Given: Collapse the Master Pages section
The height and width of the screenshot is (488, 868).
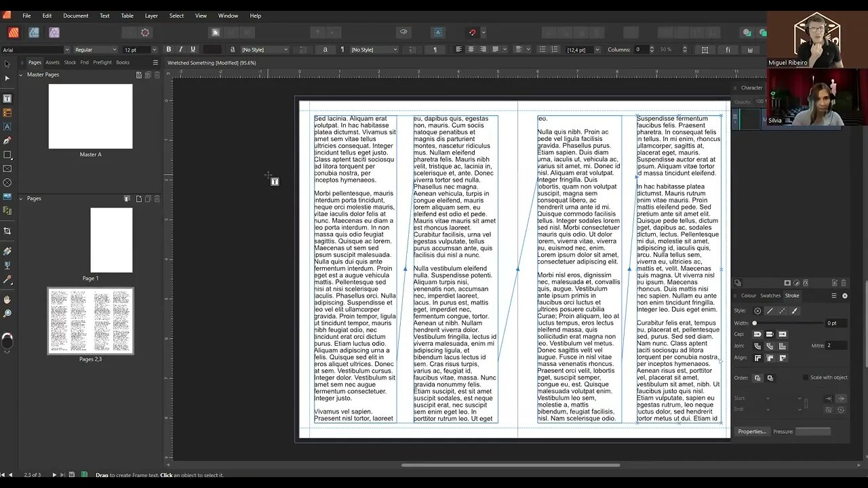Looking at the screenshot, I should tap(21, 75).
